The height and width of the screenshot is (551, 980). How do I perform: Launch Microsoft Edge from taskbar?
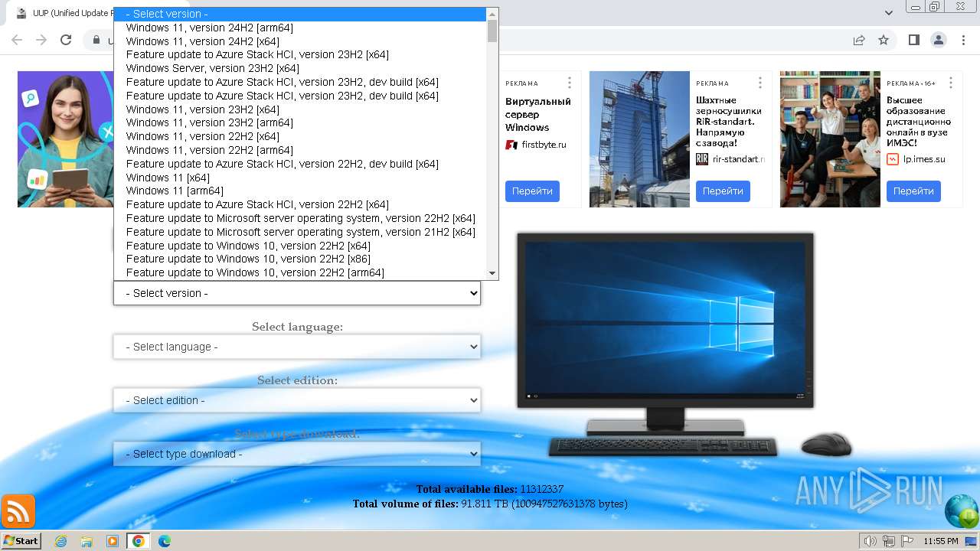(x=165, y=541)
